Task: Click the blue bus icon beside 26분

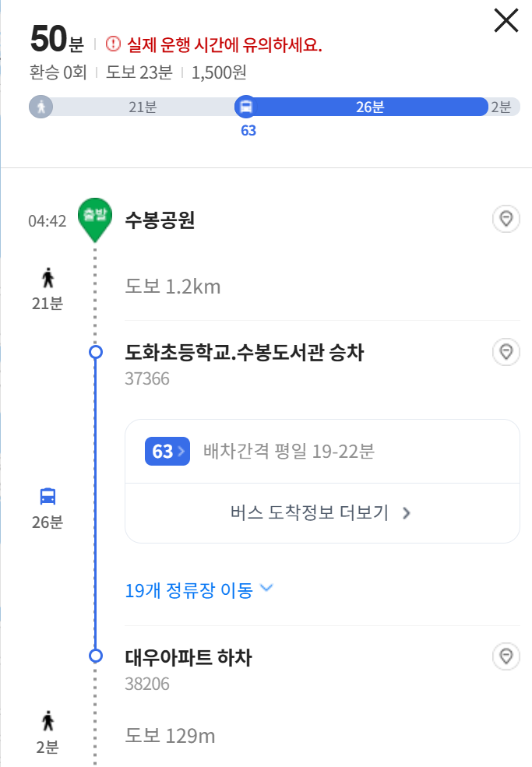Action: pyautogui.click(x=48, y=496)
